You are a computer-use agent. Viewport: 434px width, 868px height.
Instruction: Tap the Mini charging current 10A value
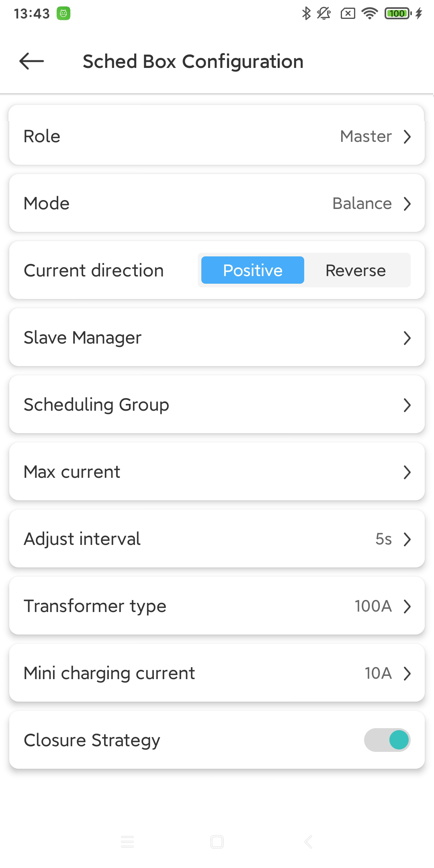pos(378,673)
